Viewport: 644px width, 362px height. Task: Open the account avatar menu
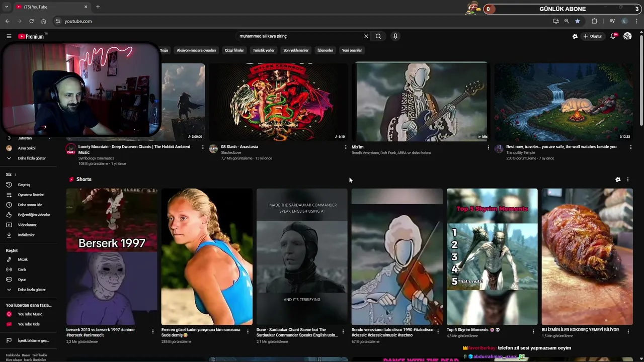627,36
